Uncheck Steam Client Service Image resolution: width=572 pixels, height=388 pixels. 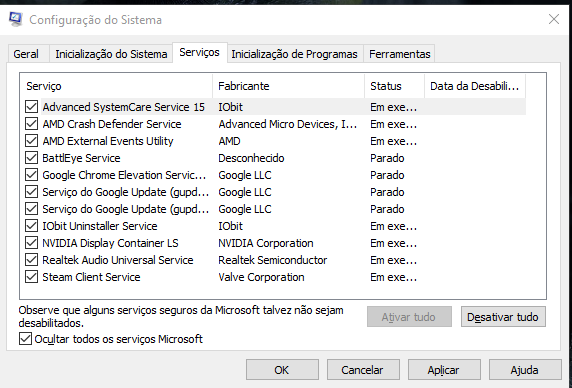(31, 277)
